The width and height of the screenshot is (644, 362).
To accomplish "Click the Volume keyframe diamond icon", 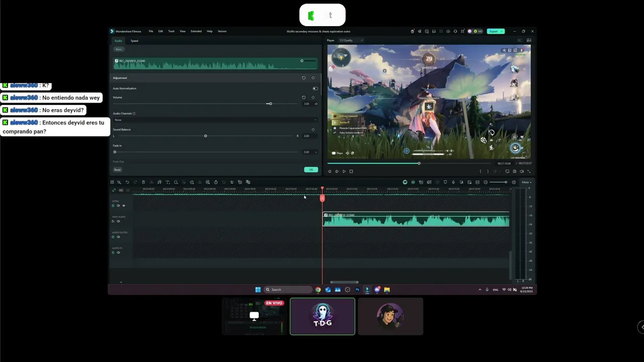I will click(313, 98).
